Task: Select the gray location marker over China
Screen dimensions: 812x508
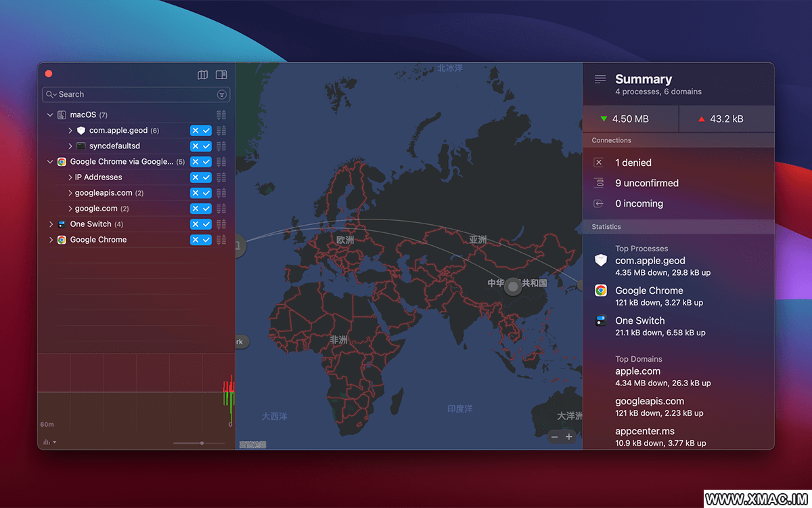Action: (x=514, y=287)
